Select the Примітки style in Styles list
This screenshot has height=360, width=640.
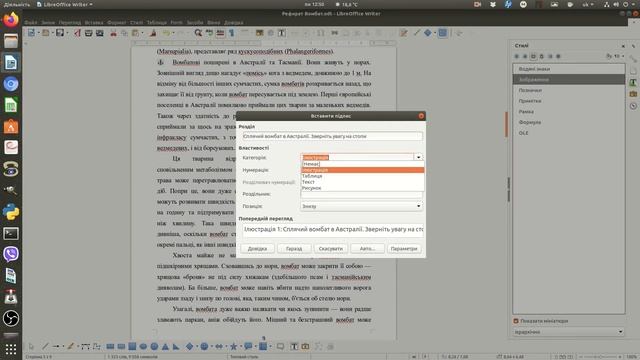[569, 101]
